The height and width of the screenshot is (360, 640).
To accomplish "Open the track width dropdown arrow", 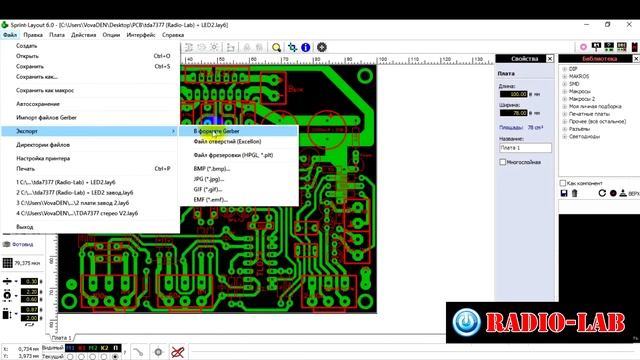I will point(16,281).
